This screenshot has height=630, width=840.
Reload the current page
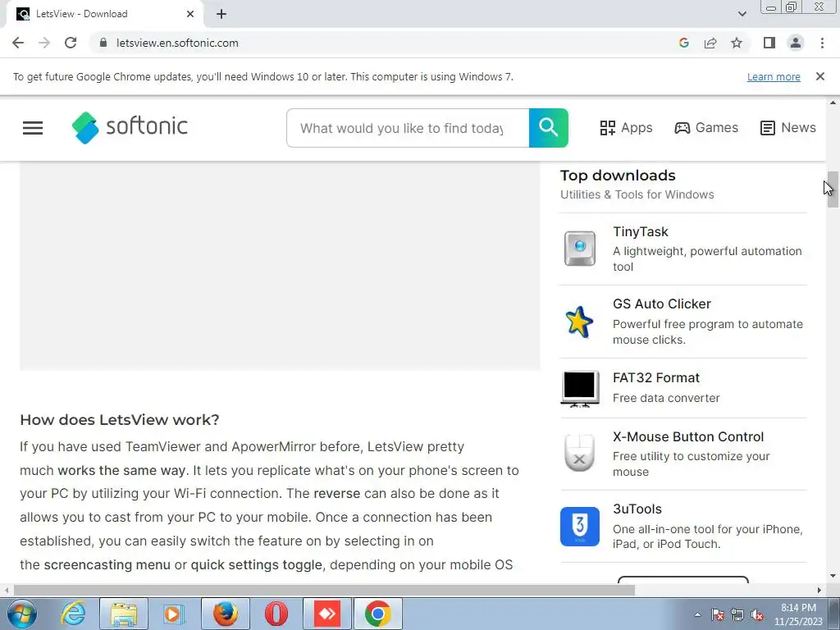(71, 43)
